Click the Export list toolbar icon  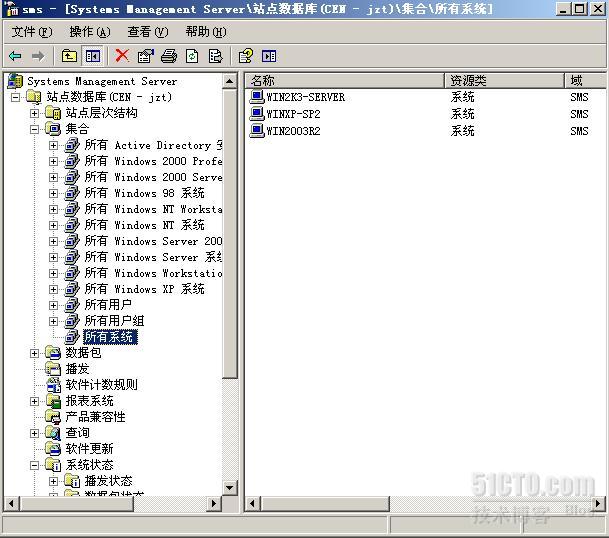[x=215, y=56]
